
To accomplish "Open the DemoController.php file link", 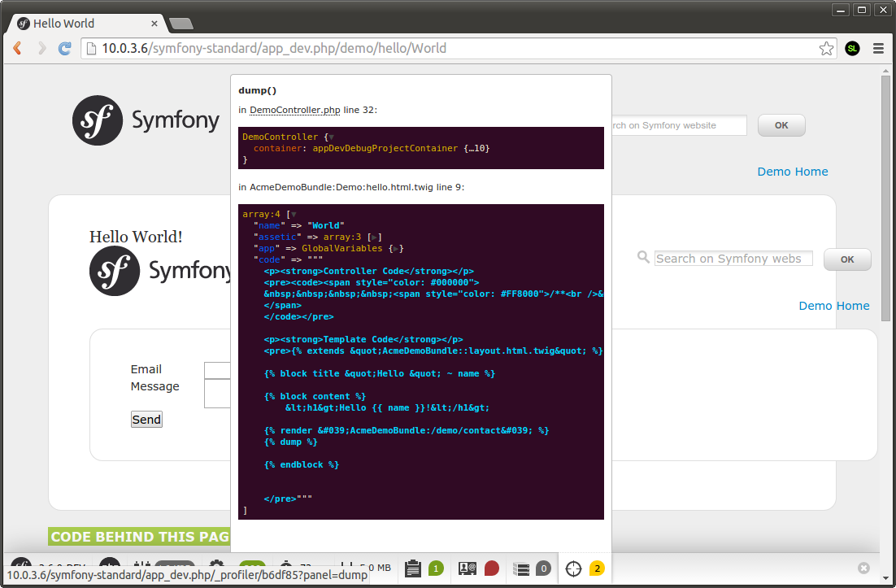I will pos(294,110).
